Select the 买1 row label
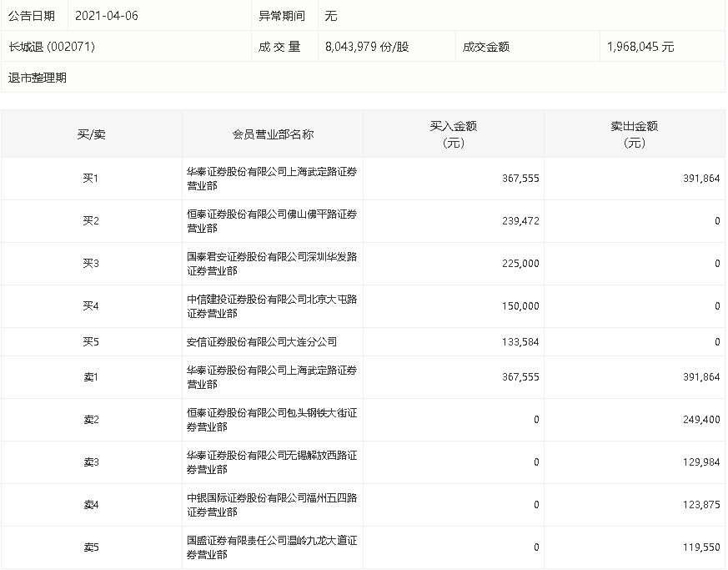The width and height of the screenshot is (728, 570). pos(91,179)
